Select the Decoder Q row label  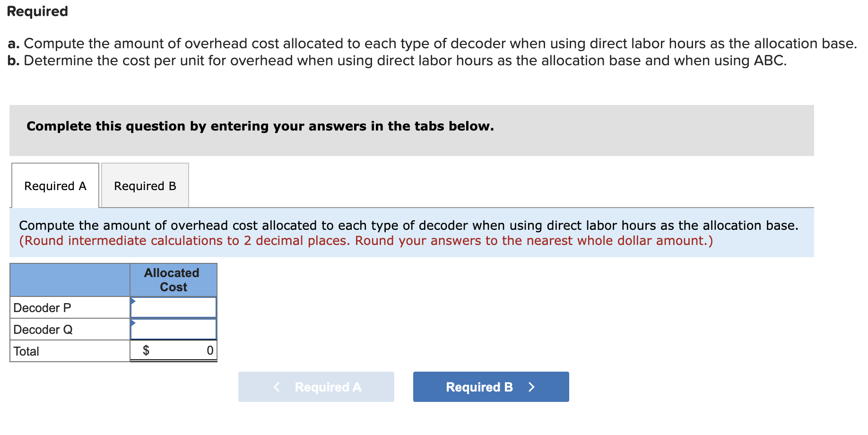tap(43, 329)
